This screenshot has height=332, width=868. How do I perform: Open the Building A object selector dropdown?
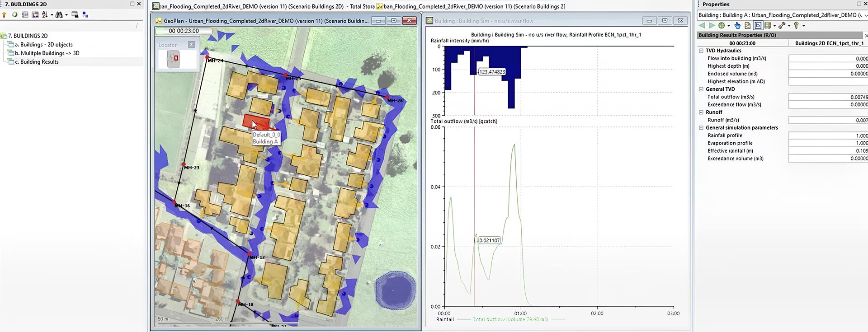pyautogui.click(x=865, y=15)
